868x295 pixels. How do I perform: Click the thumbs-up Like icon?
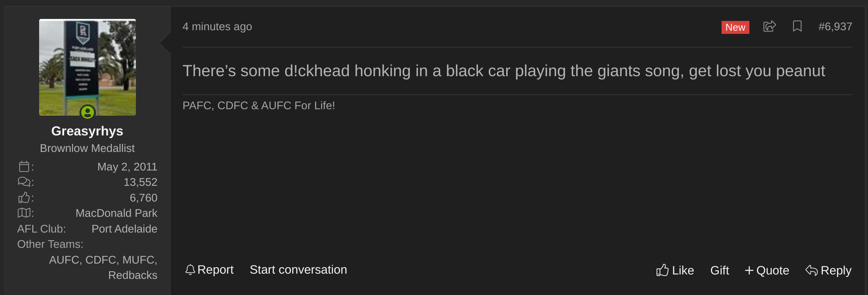(662, 270)
